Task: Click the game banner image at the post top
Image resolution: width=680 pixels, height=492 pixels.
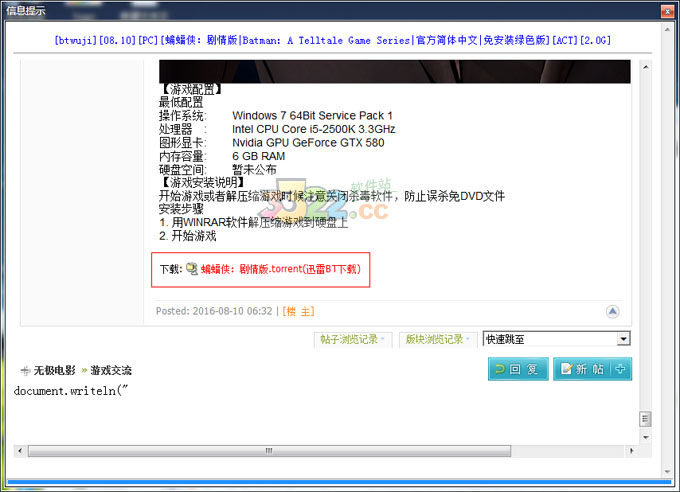Action: tap(395, 72)
